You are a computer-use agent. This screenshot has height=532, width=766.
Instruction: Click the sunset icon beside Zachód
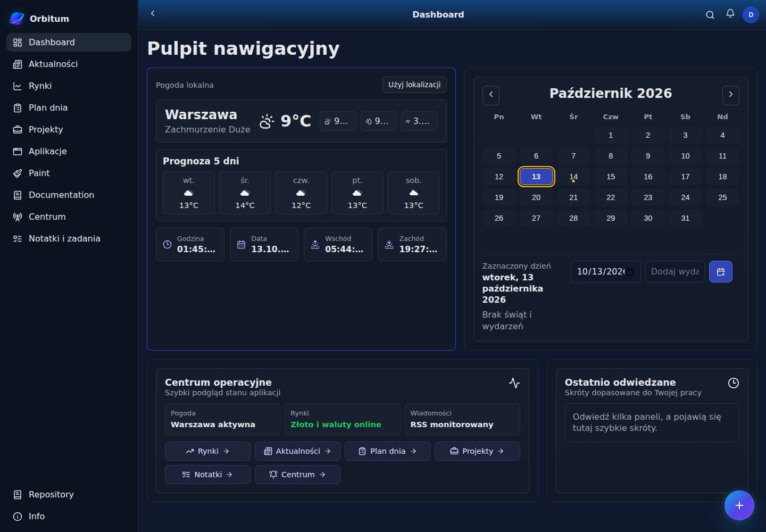pyautogui.click(x=389, y=245)
